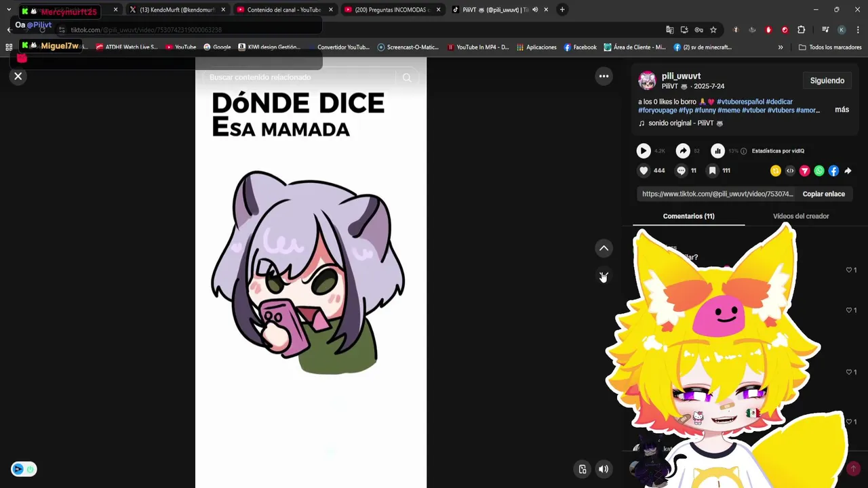The width and height of the screenshot is (868, 488).
Task: Share video to Facebook
Action: click(833, 171)
